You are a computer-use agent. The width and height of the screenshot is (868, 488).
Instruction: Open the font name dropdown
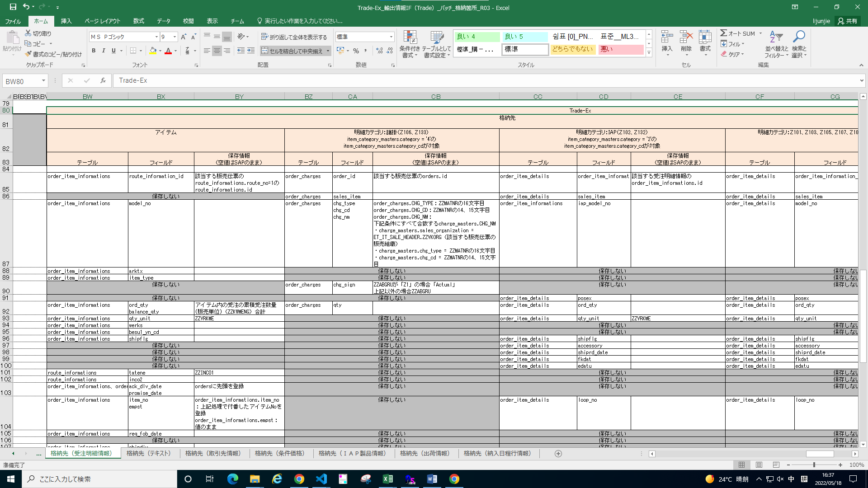point(156,37)
